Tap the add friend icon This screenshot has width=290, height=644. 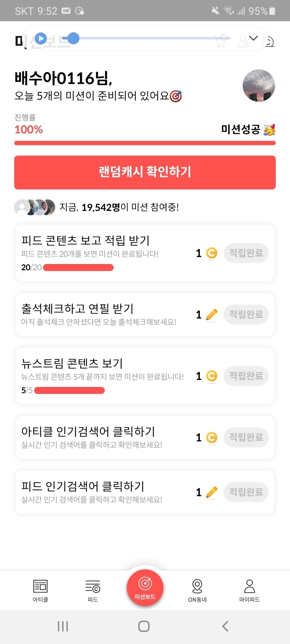coord(243,42)
